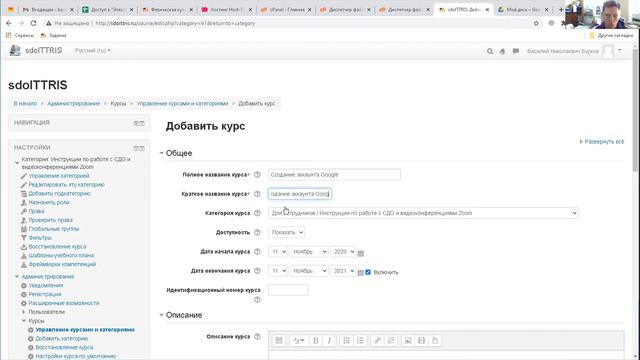Open the end date day dropdown
640x360 pixels.
coord(278,271)
